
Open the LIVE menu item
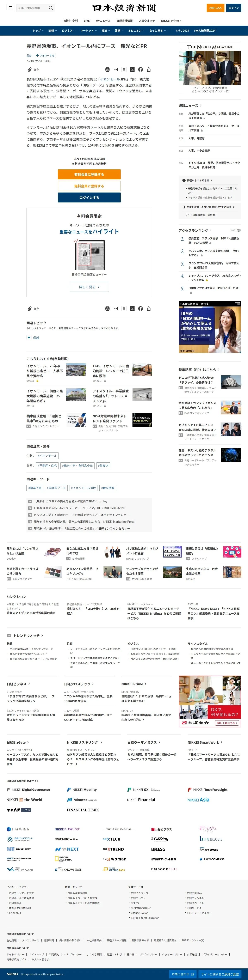click(x=87, y=20)
